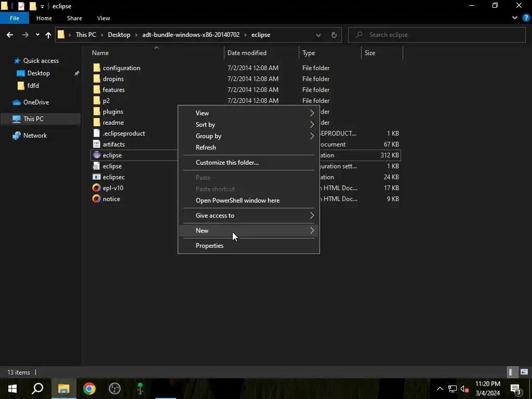Select the eclipse configuration settings file icon

tap(97, 166)
